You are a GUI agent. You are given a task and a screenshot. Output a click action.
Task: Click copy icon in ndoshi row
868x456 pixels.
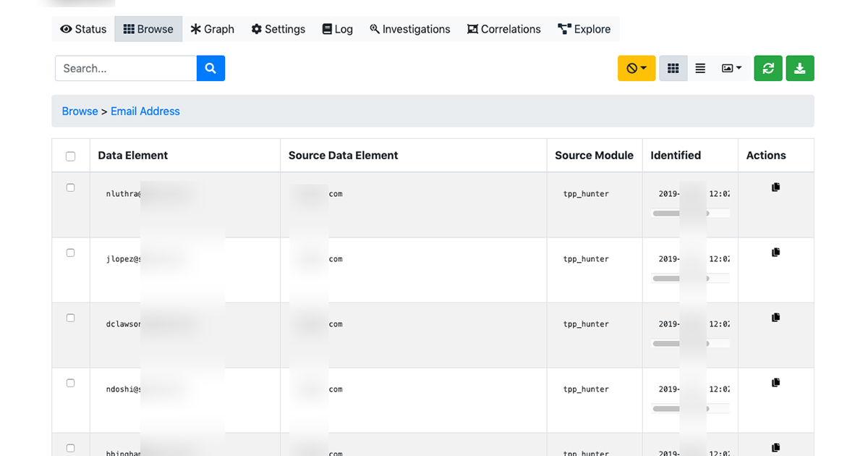point(775,383)
